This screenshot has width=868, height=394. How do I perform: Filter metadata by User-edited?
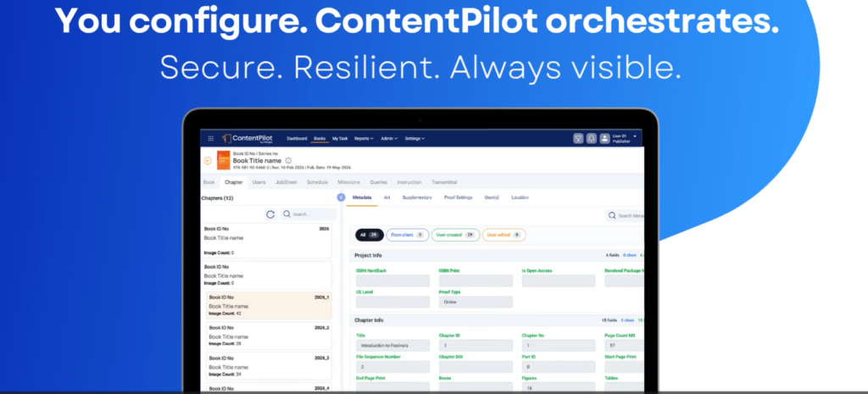[504, 236]
